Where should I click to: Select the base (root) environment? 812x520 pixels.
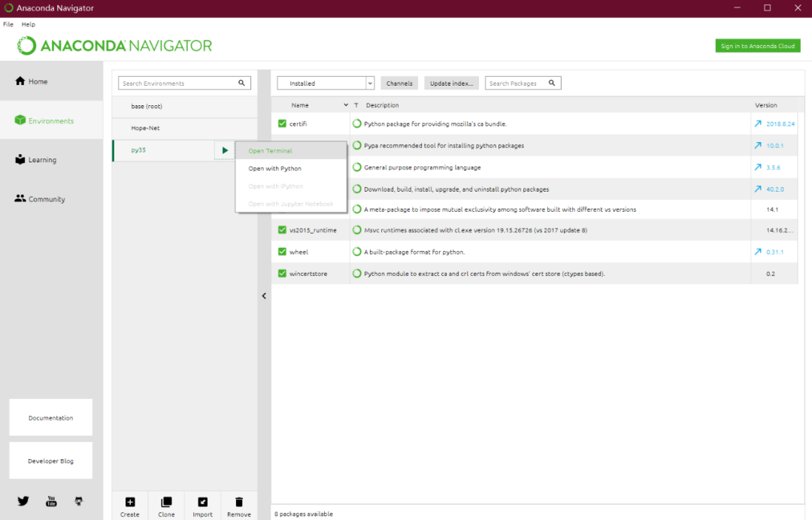184,106
